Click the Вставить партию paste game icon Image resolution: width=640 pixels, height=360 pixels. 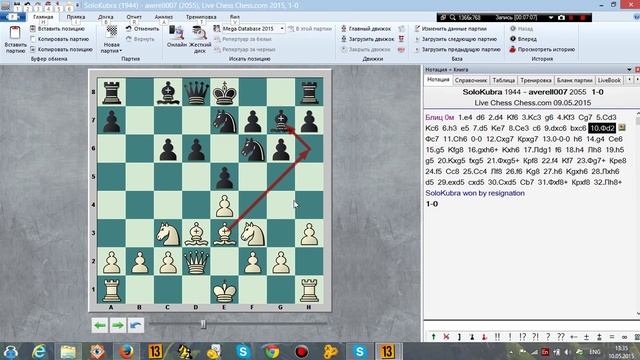point(15,33)
